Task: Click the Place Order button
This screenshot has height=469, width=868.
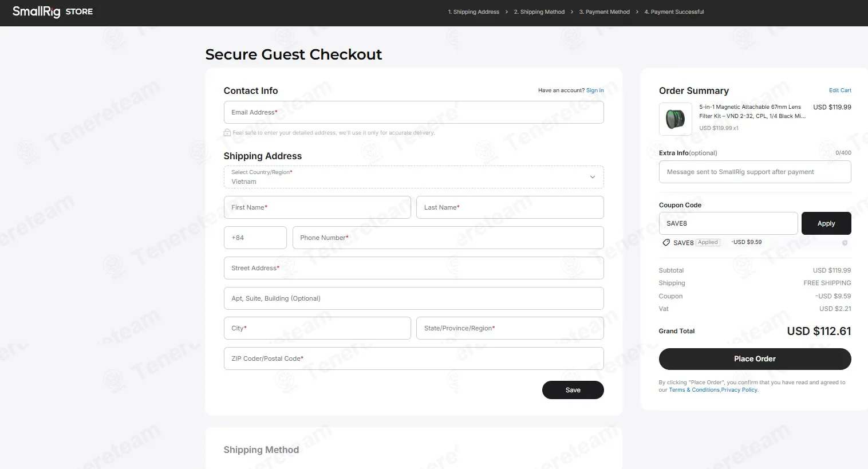Action: pyautogui.click(x=755, y=359)
